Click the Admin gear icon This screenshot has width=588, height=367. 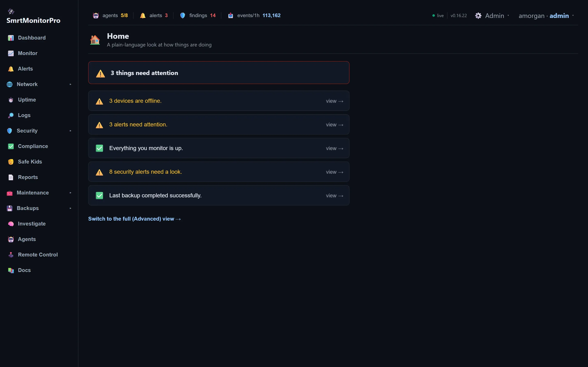click(x=478, y=16)
